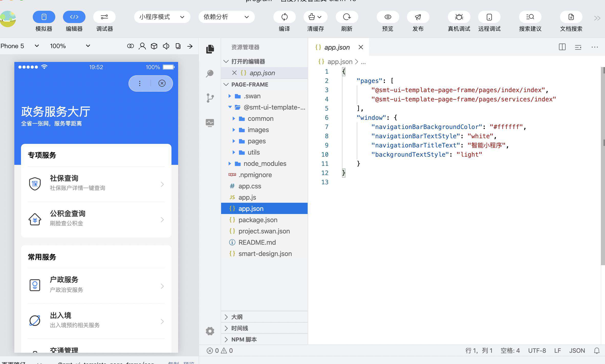Open the app.css file
The width and height of the screenshot is (605, 364).
tap(264, 186)
